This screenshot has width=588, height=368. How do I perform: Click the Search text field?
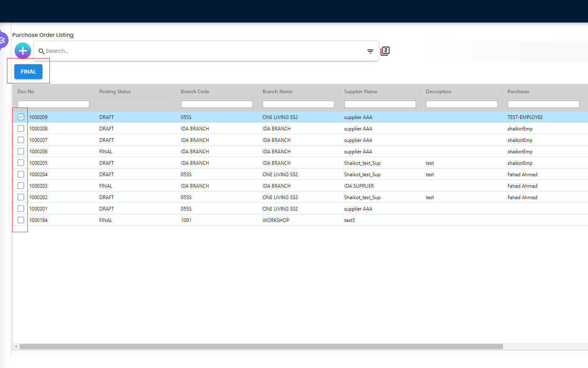click(204, 51)
